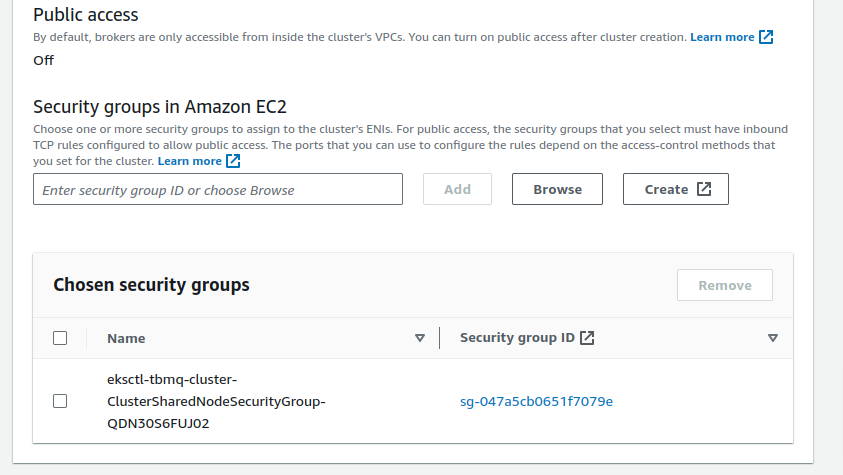Open the Public access Learn more link

click(722, 37)
